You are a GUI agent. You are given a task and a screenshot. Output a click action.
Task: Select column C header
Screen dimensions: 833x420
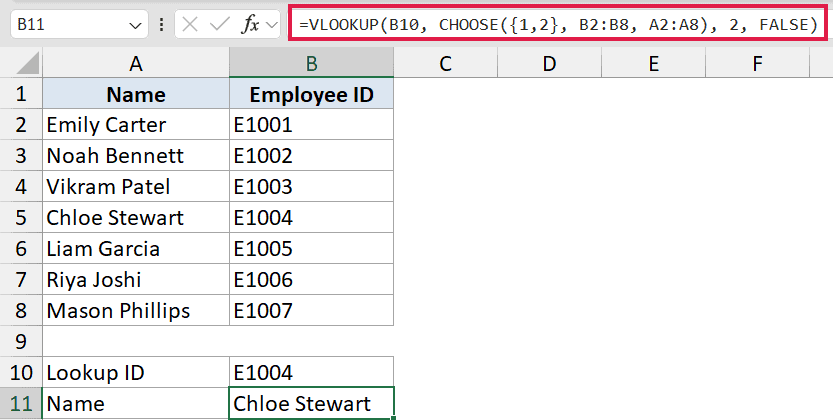pos(445,64)
